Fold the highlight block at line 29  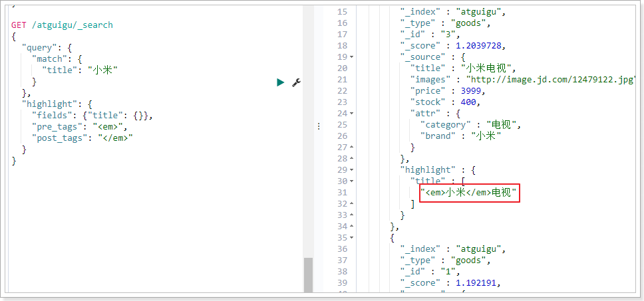pos(351,170)
